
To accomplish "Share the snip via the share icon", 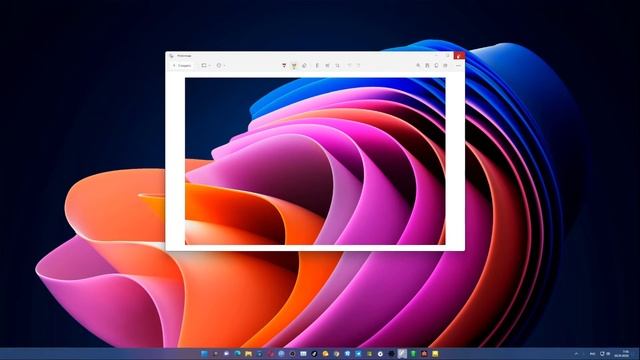I will [x=445, y=65].
